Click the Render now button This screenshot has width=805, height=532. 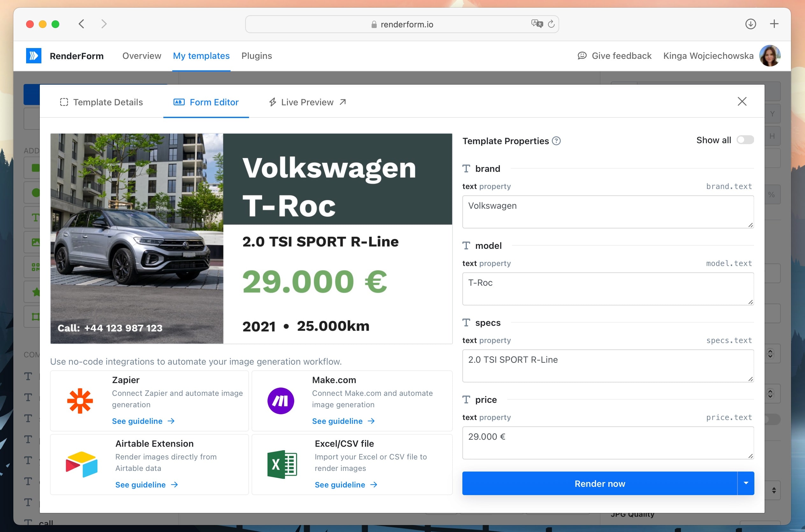pyautogui.click(x=600, y=483)
